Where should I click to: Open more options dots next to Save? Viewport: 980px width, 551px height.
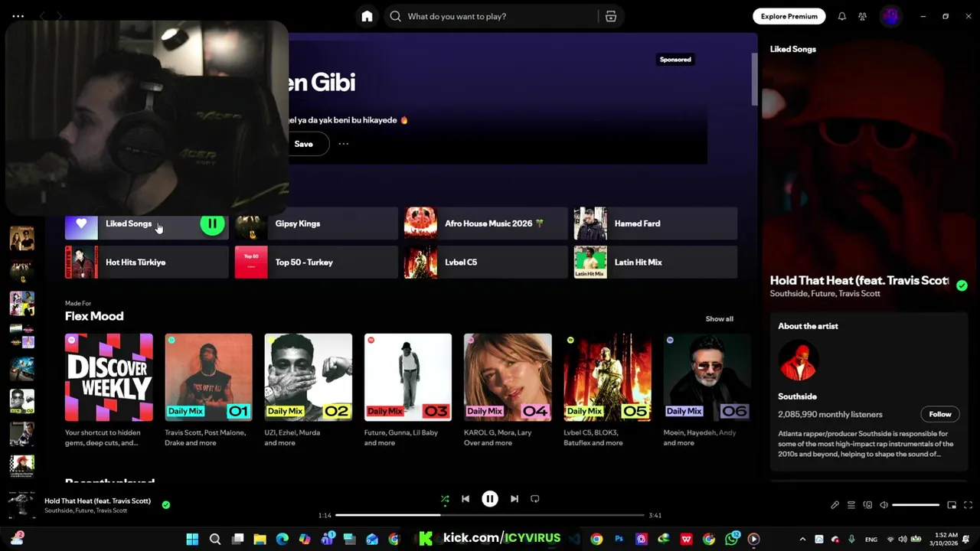pos(344,144)
